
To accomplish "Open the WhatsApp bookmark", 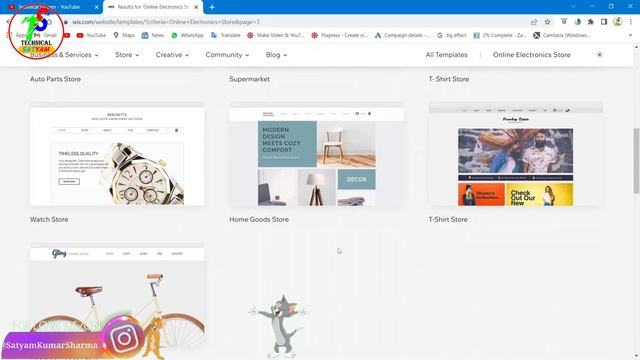I will click(x=187, y=36).
